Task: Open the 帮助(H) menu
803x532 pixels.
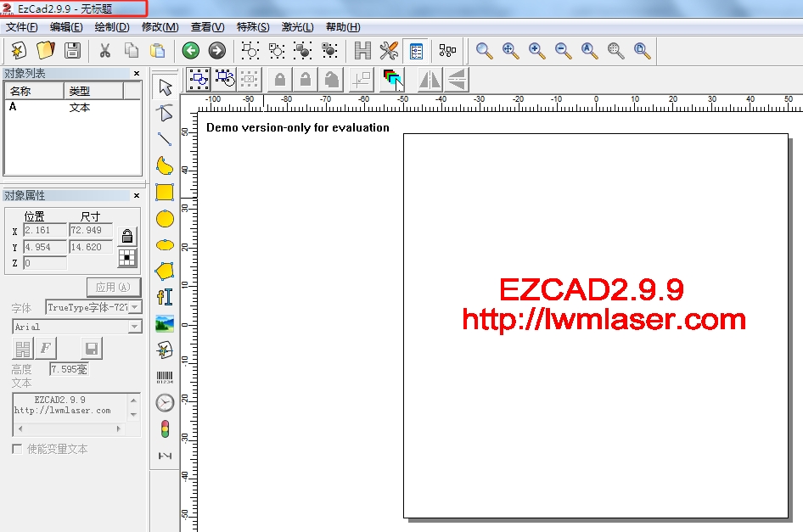Action: coord(343,27)
